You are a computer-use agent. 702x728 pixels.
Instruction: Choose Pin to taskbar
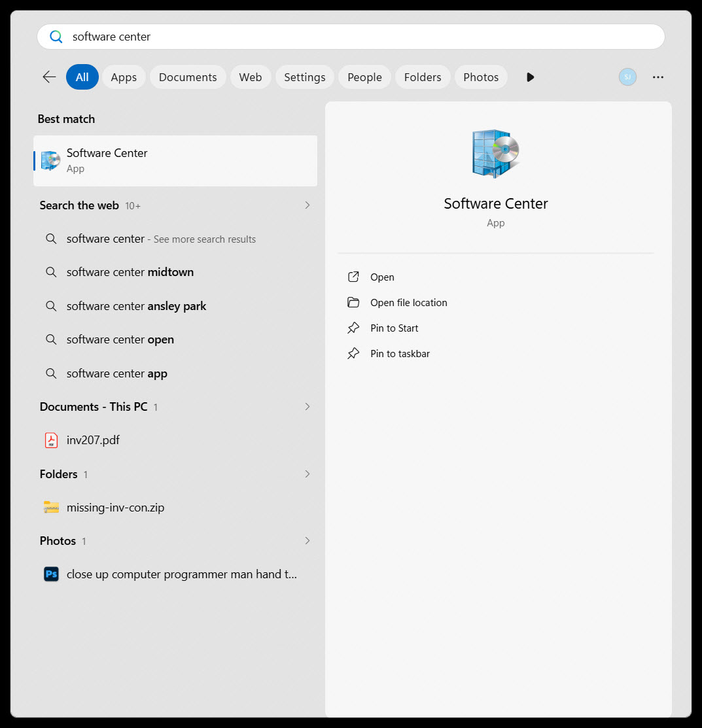[400, 354]
